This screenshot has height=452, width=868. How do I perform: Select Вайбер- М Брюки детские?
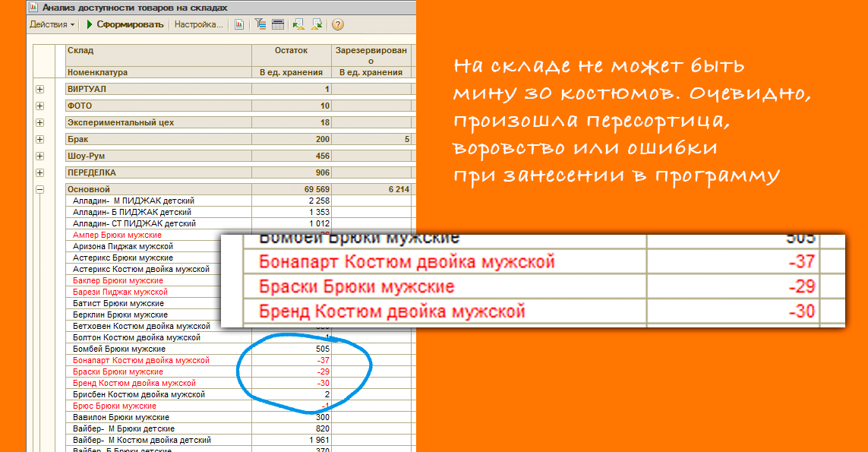124,428
